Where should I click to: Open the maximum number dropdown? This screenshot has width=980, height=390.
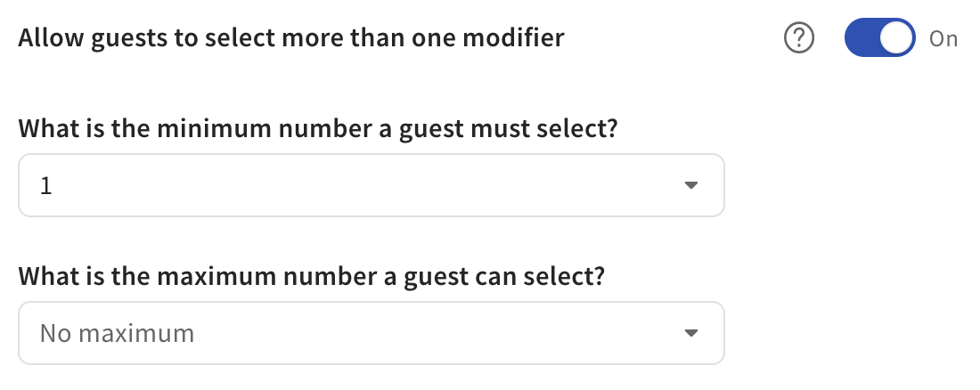[371, 334]
